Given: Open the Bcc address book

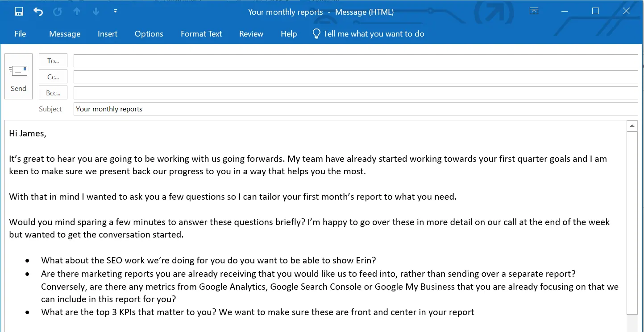Looking at the screenshot, I should tap(53, 92).
